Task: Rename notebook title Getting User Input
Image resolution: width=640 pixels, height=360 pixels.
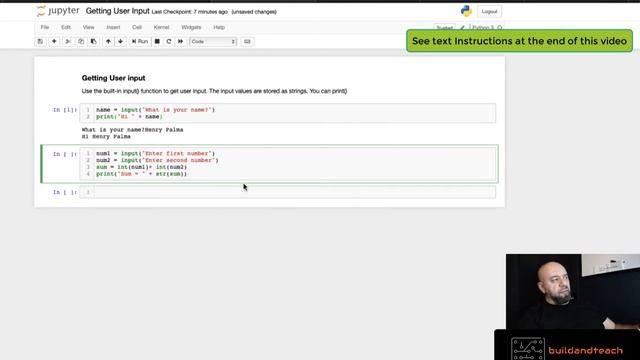Action: tap(118, 11)
